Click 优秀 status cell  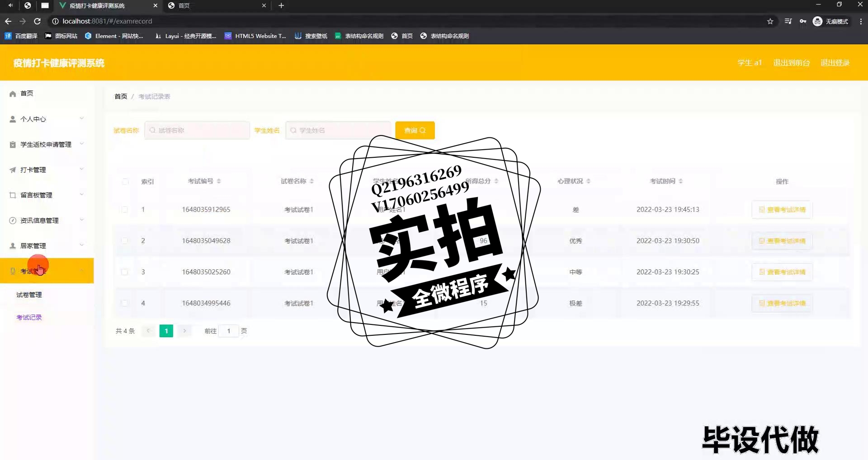point(576,241)
